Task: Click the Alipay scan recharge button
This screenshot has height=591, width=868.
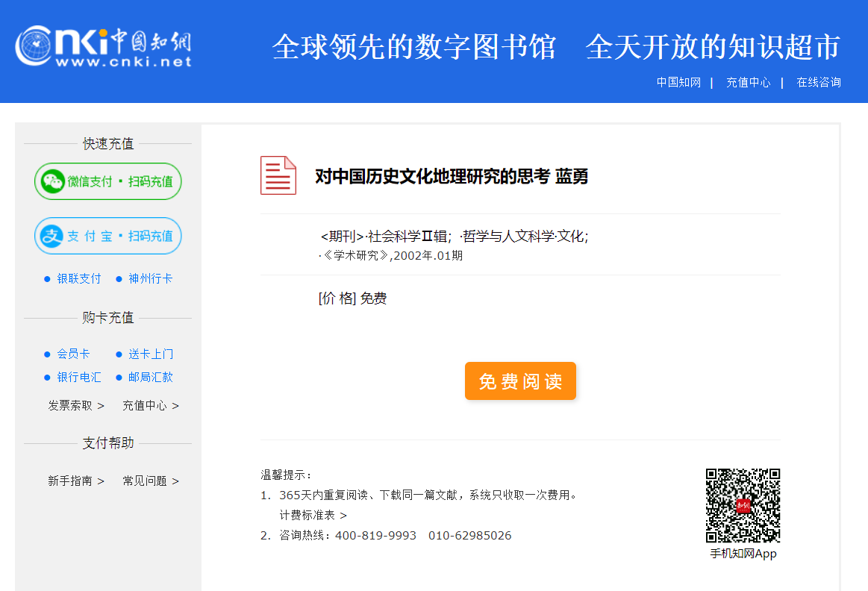Action: (x=108, y=236)
